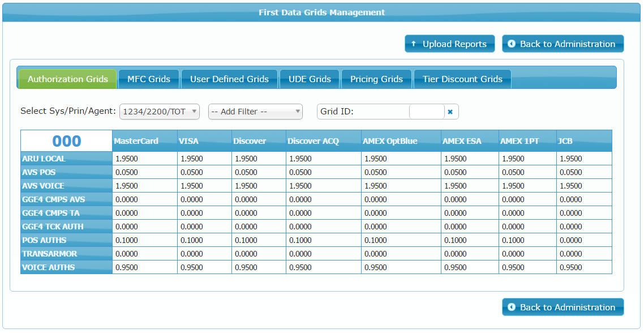Select the VOICE AUTHS row label

pyautogui.click(x=67, y=267)
